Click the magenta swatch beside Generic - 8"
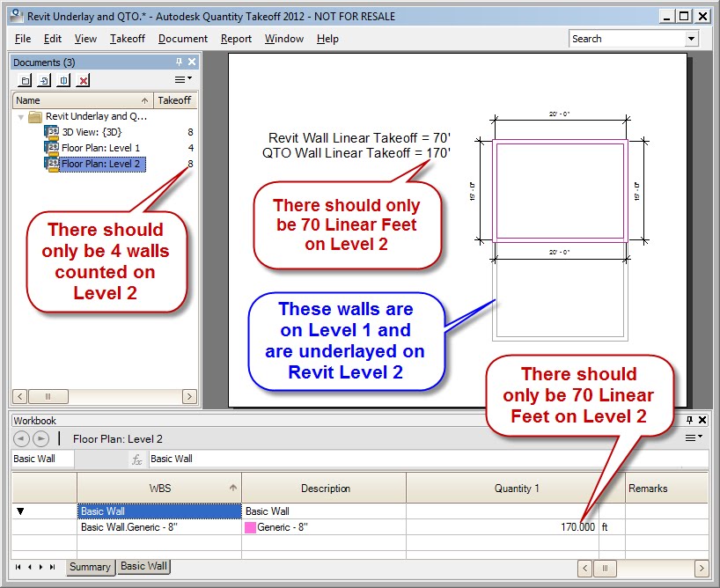Viewport: 720px width, 588px height. click(x=249, y=528)
